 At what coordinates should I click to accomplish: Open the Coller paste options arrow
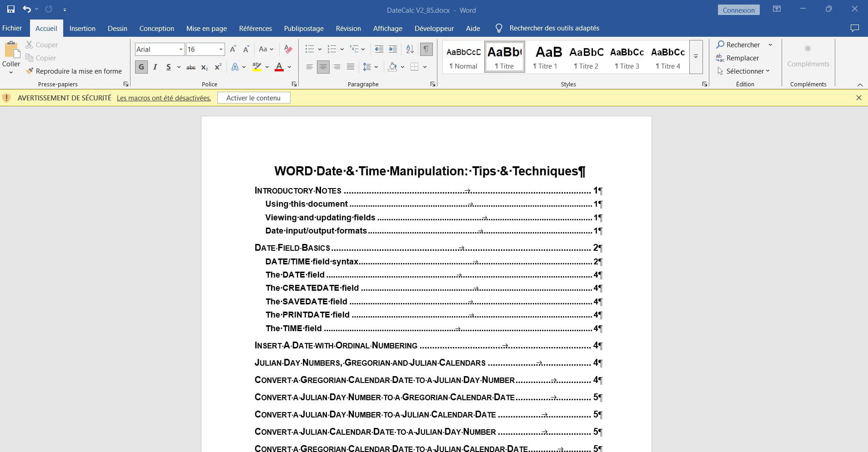[11, 72]
